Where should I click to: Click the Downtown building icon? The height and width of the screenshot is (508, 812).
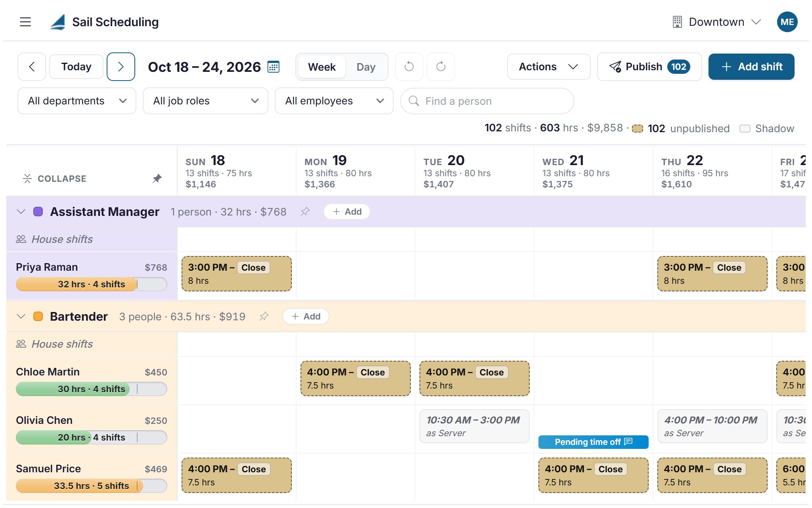(678, 22)
